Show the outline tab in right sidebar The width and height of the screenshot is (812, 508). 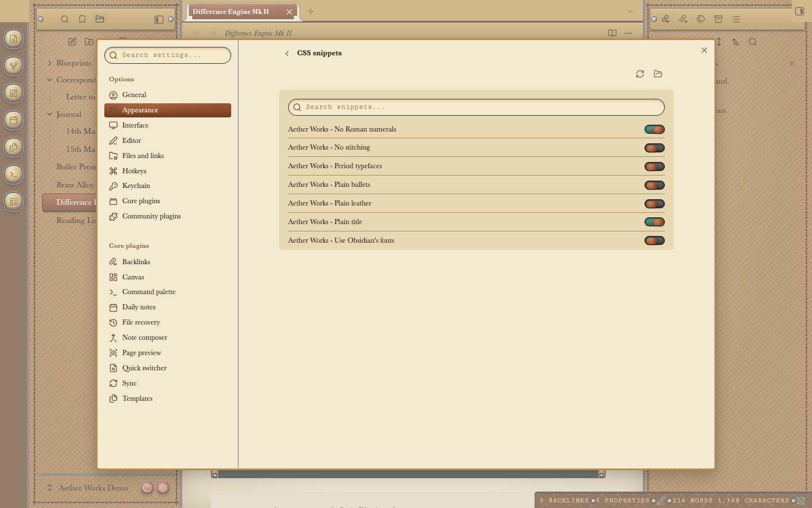(736, 19)
